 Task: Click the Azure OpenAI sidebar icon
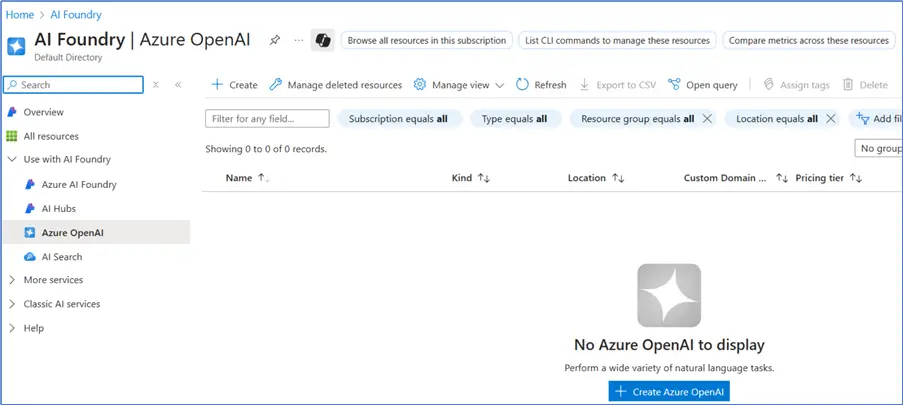[30, 233]
